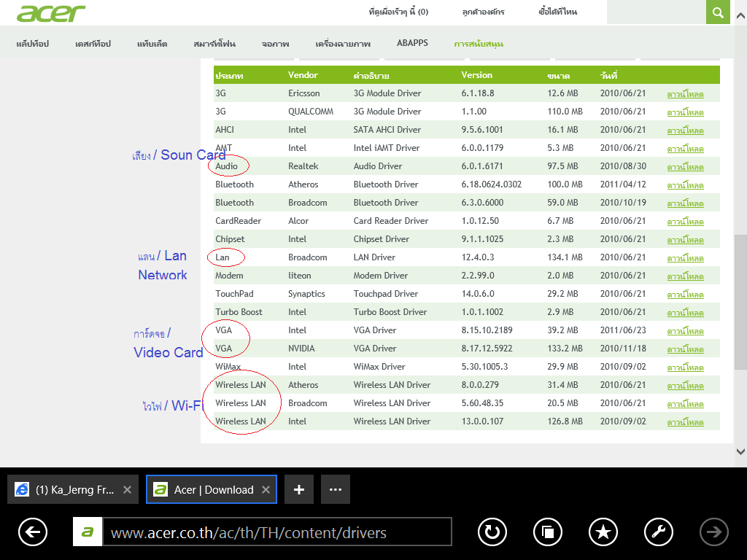Download the Atheros Bluetooth Driver
Viewport: 747px width, 560px height.
[x=685, y=185]
